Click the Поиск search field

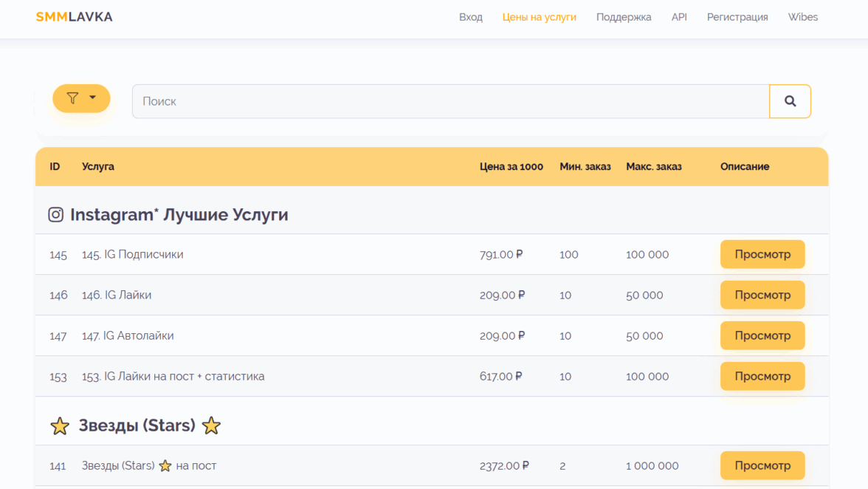(x=450, y=101)
